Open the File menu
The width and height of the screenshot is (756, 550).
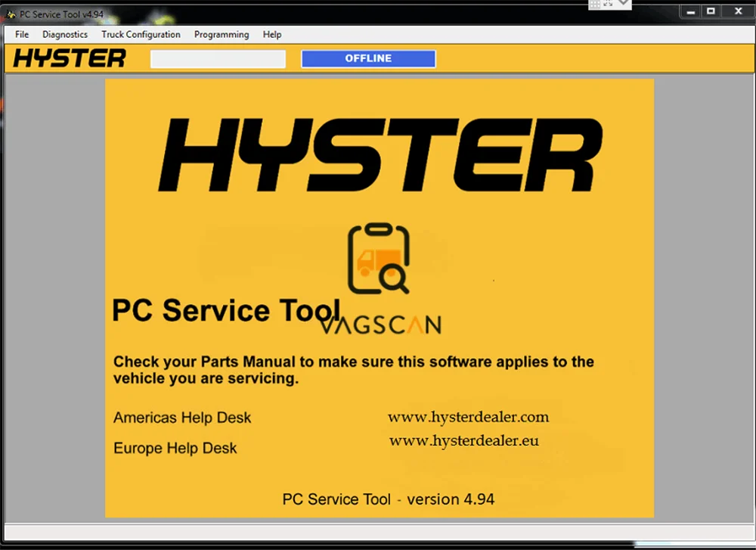tap(22, 34)
